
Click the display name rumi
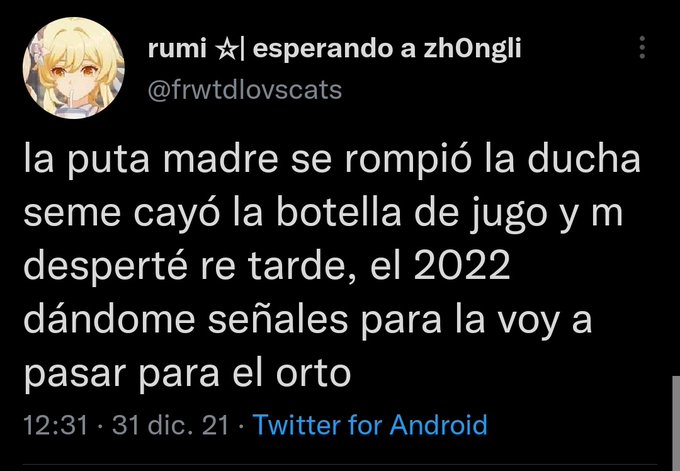click(177, 49)
